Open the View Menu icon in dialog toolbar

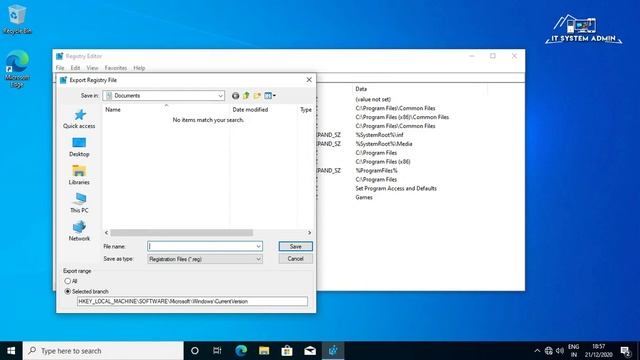(x=270, y=96)
